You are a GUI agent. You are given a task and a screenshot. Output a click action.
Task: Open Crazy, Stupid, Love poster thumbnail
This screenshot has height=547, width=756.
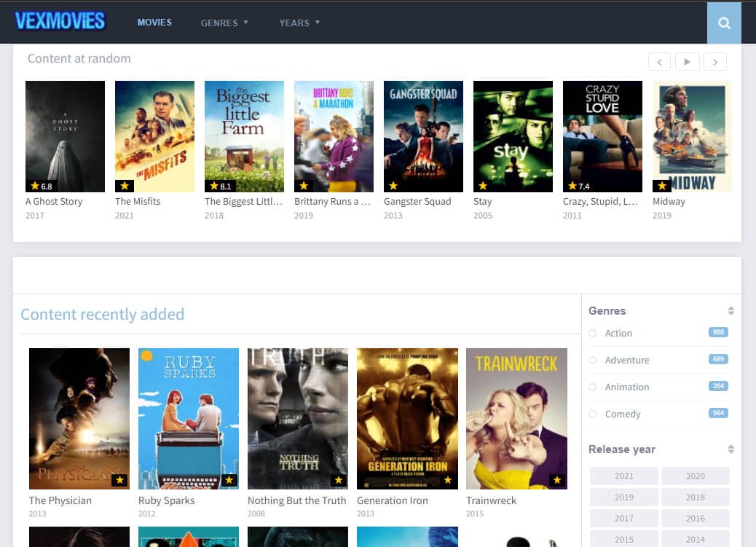click(602, 136)
